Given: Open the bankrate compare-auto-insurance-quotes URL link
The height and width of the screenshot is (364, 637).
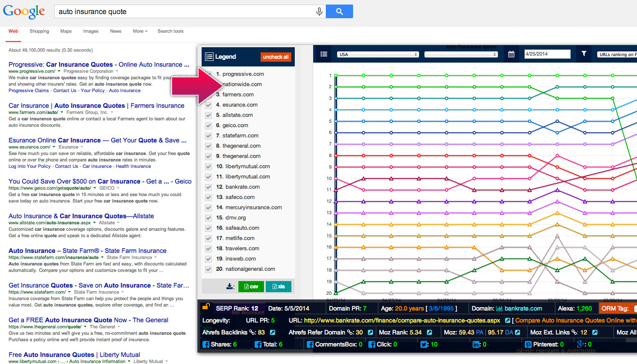Looking at the screenshot, I should tap(402, 321).
